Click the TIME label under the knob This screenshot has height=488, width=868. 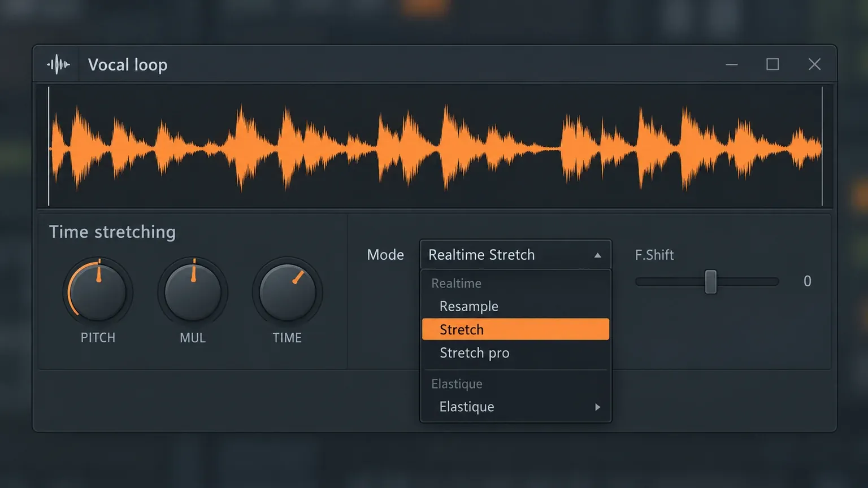point(287,338)
